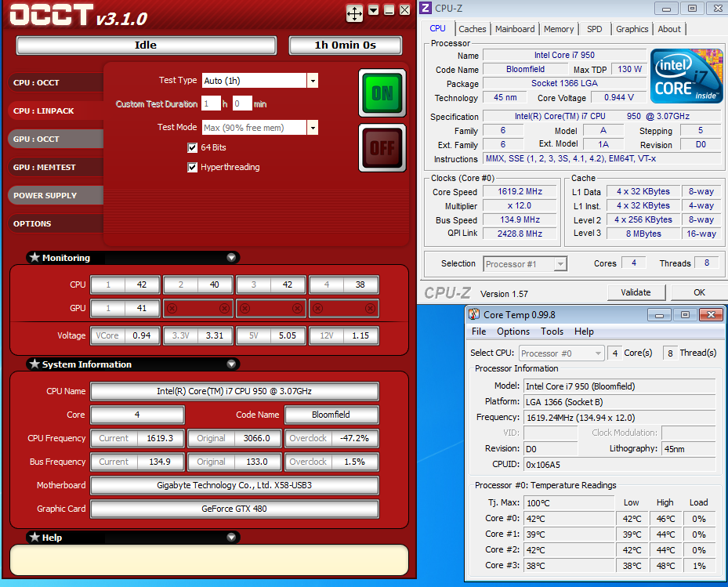Viewport: 728px width, 587px height.
Task: Click the Intel Core i7 inside logo
Action: [686, 76]
